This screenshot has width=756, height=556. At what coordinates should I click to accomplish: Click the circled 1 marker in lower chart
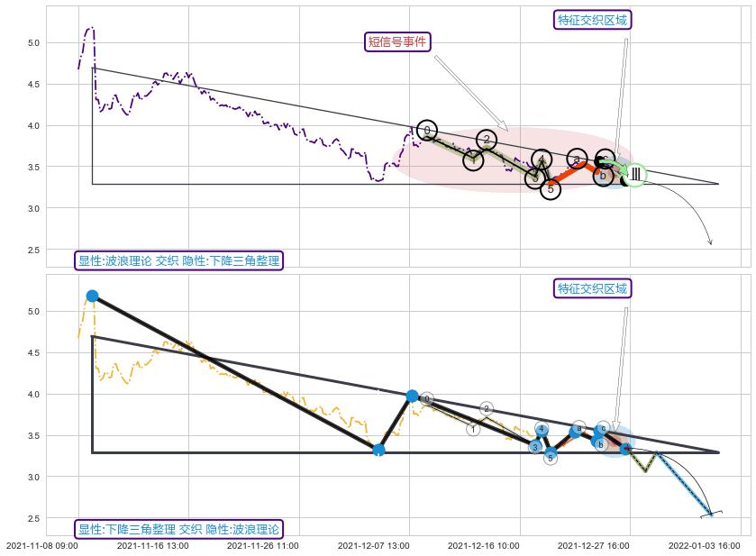474,430
